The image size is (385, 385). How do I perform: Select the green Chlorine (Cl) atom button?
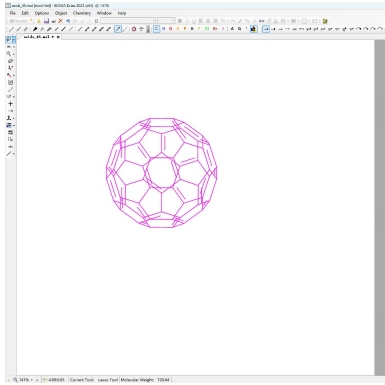[x=207, y=29]
